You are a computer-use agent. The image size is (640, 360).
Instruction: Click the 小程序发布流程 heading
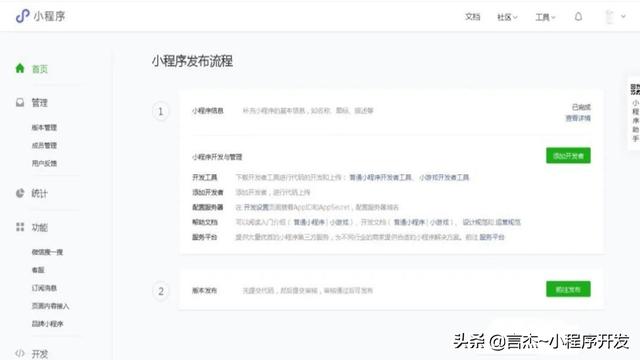point(192,61)
